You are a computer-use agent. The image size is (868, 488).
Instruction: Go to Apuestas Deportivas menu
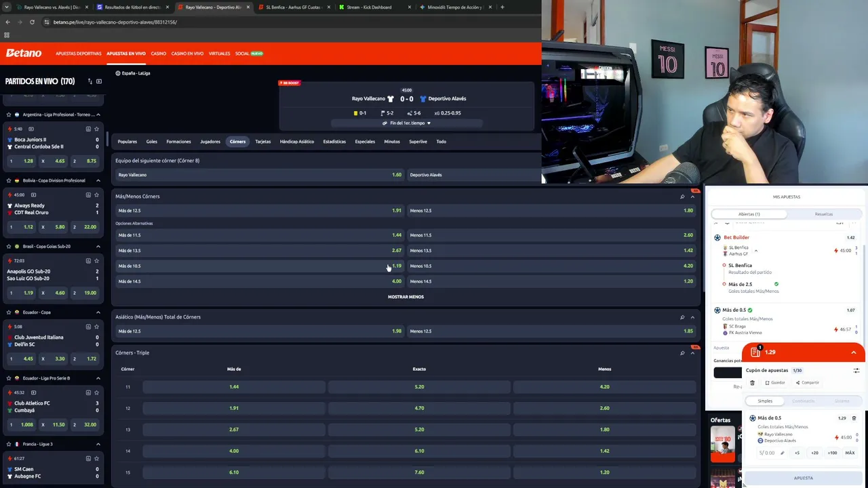pos(79,54)
